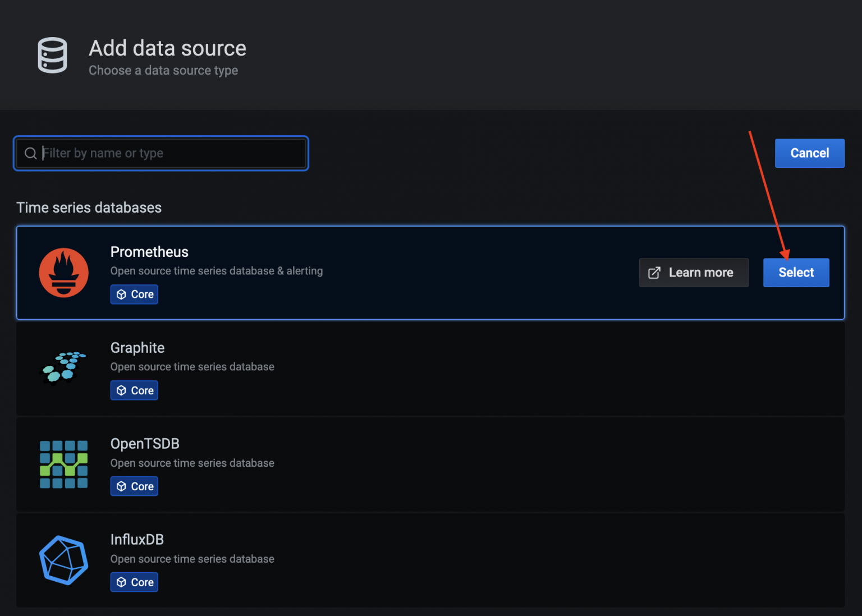
Task: Select the OpenTSDB data source title
Action: [x=145, y=444]
